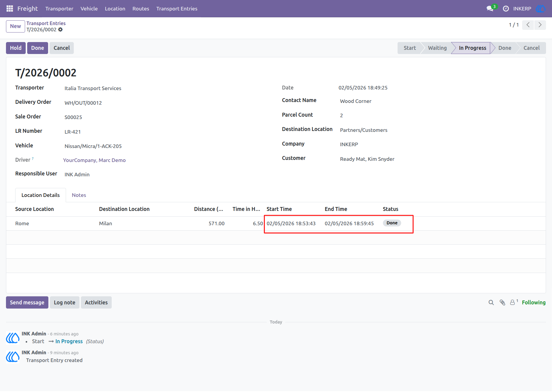This screenshot has height=392, width=552.
Task: Open the Activities button
Action: (96, 303)
